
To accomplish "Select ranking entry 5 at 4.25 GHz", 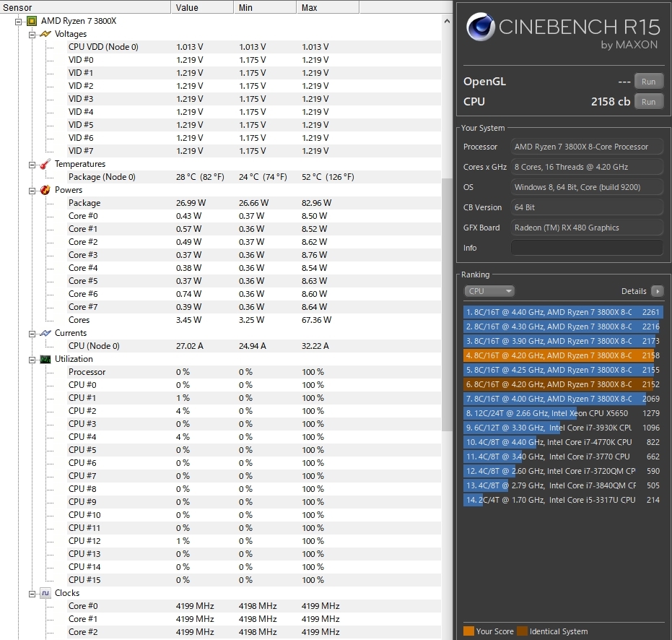I will pos(563,370).
